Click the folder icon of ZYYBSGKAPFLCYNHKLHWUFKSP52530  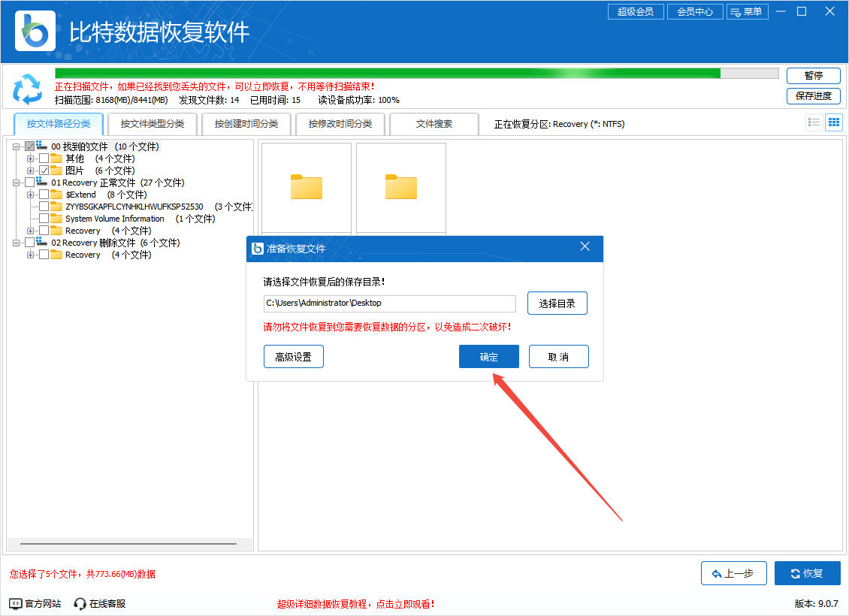click(x=56, y=207)
